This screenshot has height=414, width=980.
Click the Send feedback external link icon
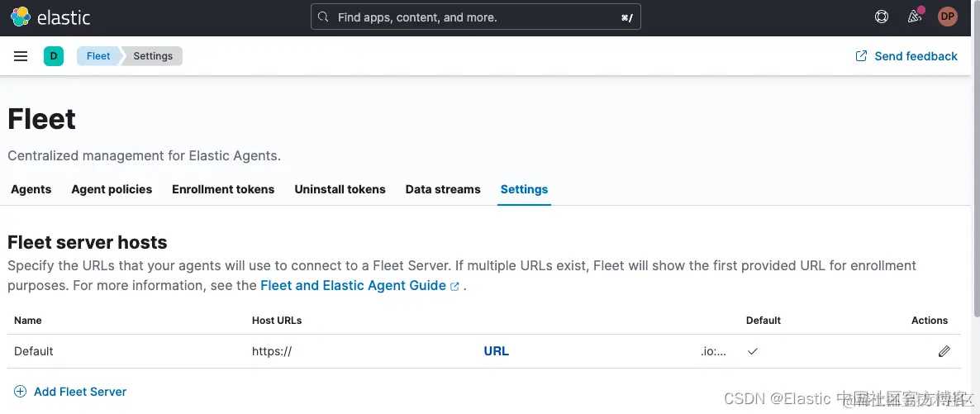coord(861,56)
